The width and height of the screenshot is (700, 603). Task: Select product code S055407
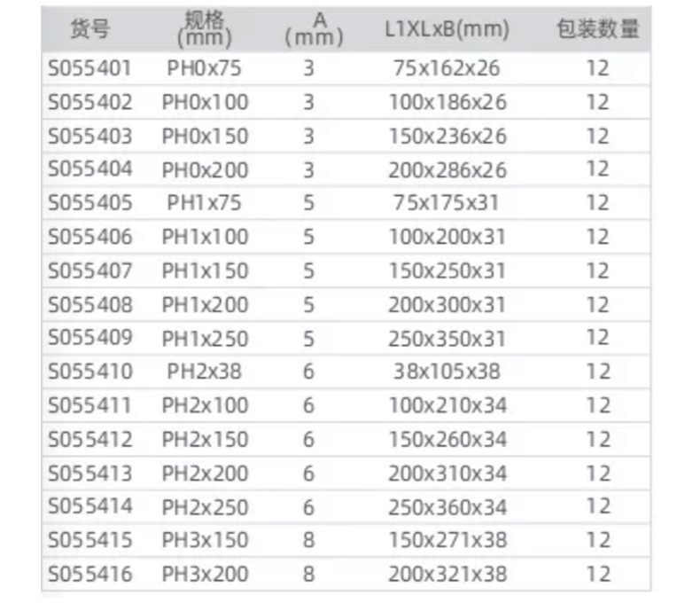pyautogui.click(x=89, y=270)
